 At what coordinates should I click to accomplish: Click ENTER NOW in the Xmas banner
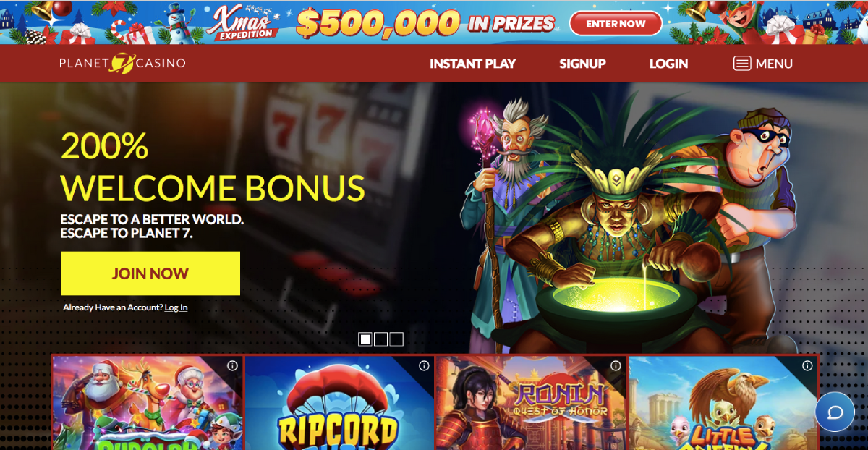(x=616, y=24)
